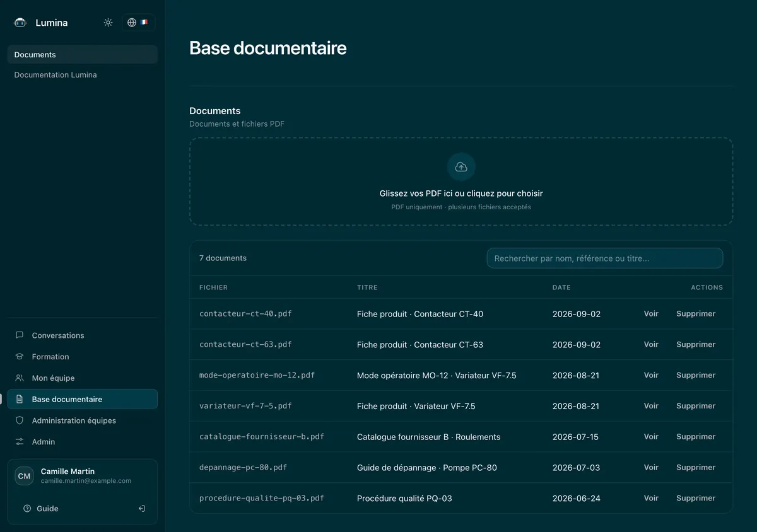Click title Procédure qualité PQ-03

click(404, 499)
